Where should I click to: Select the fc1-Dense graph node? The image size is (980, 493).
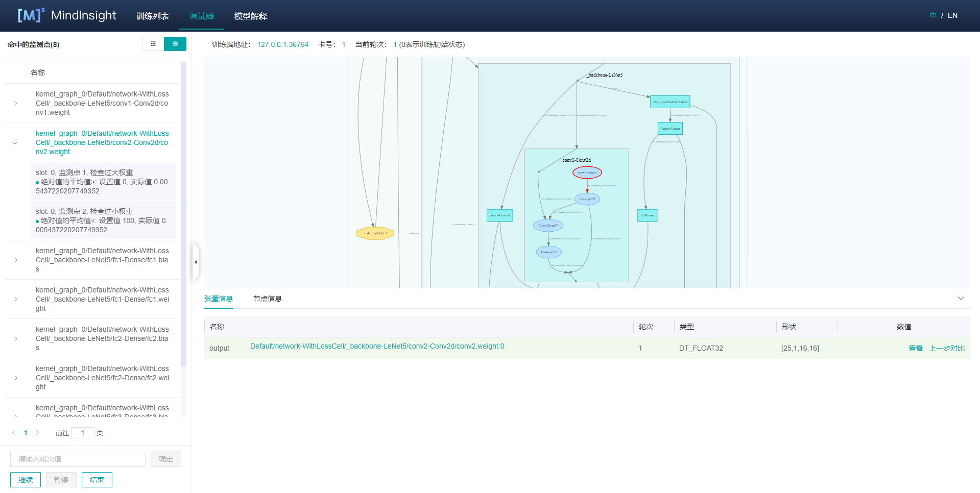647,215
